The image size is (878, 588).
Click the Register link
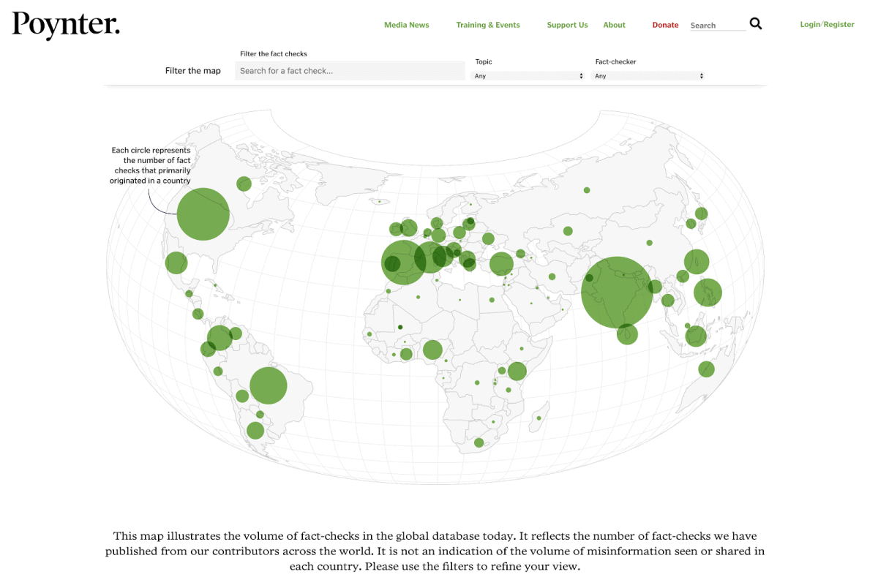[x=839, y=24]
